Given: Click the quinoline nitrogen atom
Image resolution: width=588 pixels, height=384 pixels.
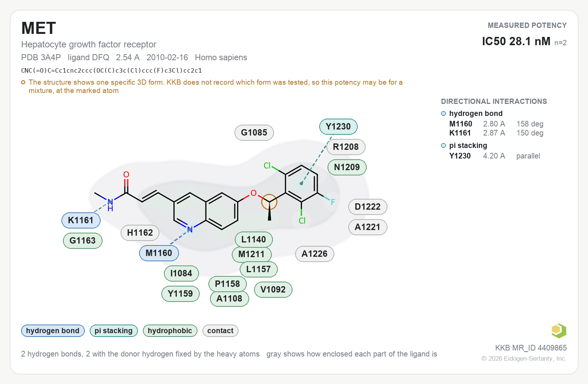Looking at the screenshot, I should coord(190,229).
